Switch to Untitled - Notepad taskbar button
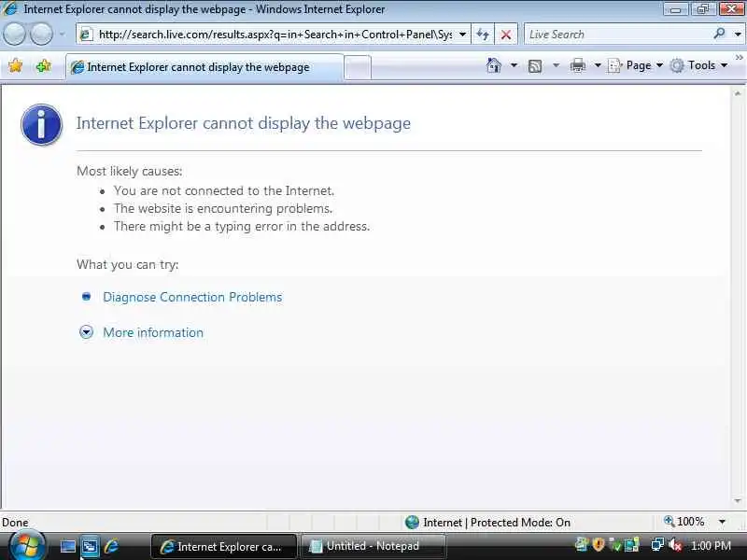Viewport: 747px width, 560px height. (374, 546)
